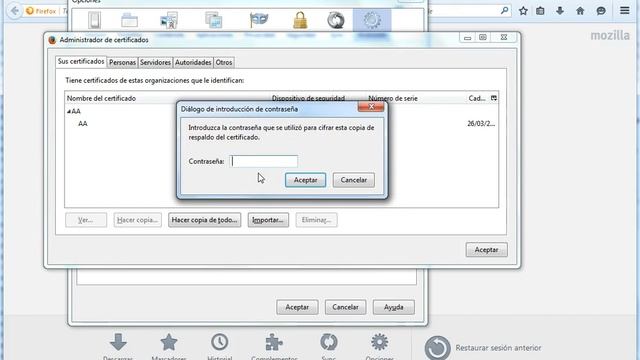640x360 pixels.
Task: Open the chat bubble icon in toolbar
Action: (601, 11)
